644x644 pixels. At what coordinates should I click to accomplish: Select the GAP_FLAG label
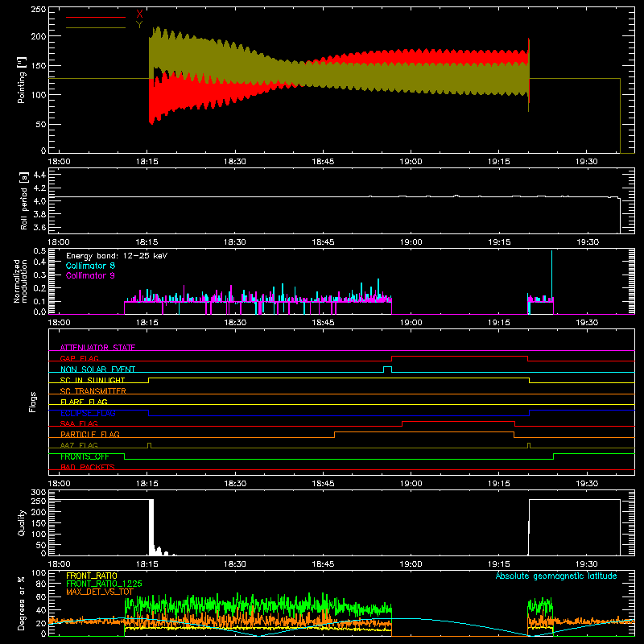(x=79, y=358)
